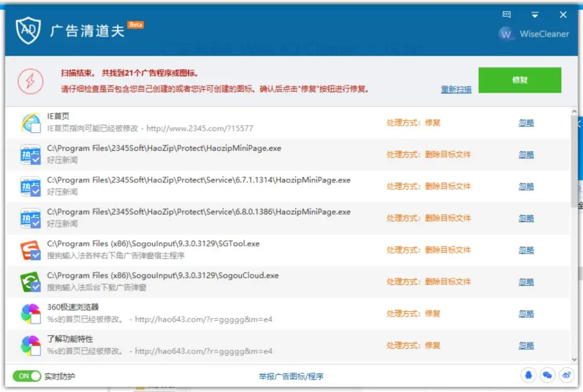Click the AD shield logo icon
The image size is (583, 392).
coord(28,30)
